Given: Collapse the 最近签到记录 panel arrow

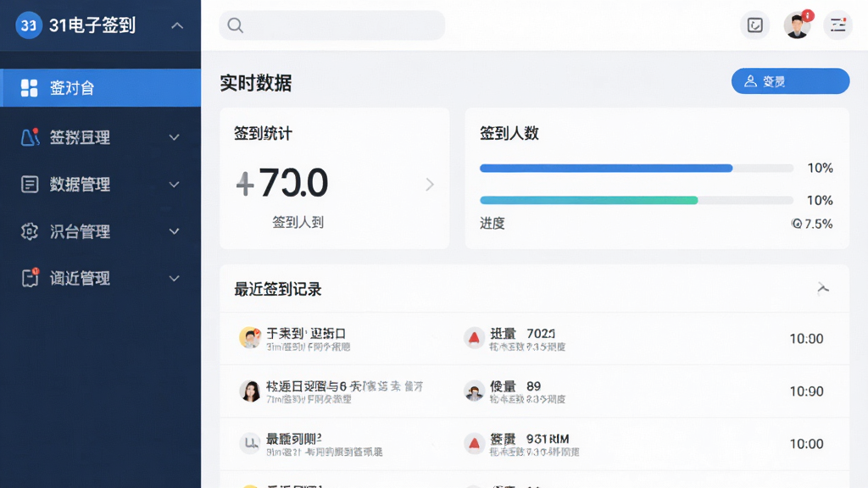Looking at the screenshot, I should [823, 288].
